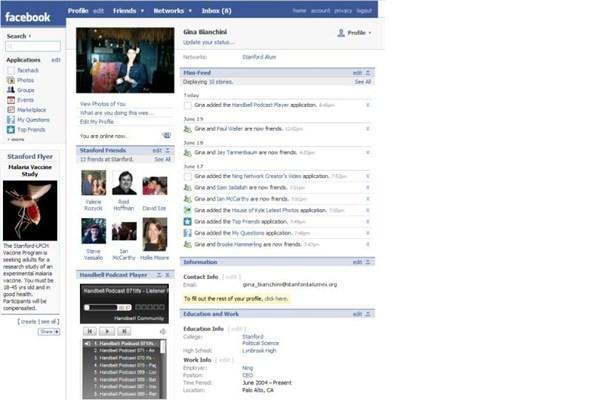The width and height of the screenshot is (600, 400).
Task: Click the search input field
Action: pyautogui.click(x=33, y=46)
